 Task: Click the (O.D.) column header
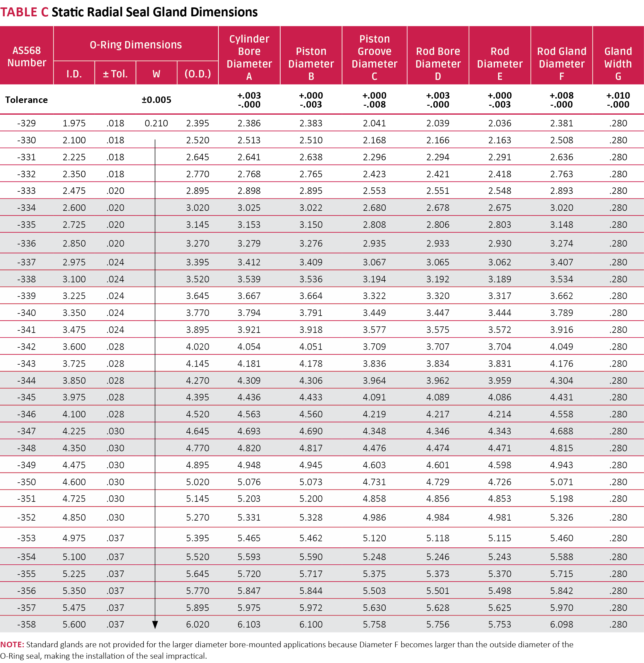tap(197, 73)
